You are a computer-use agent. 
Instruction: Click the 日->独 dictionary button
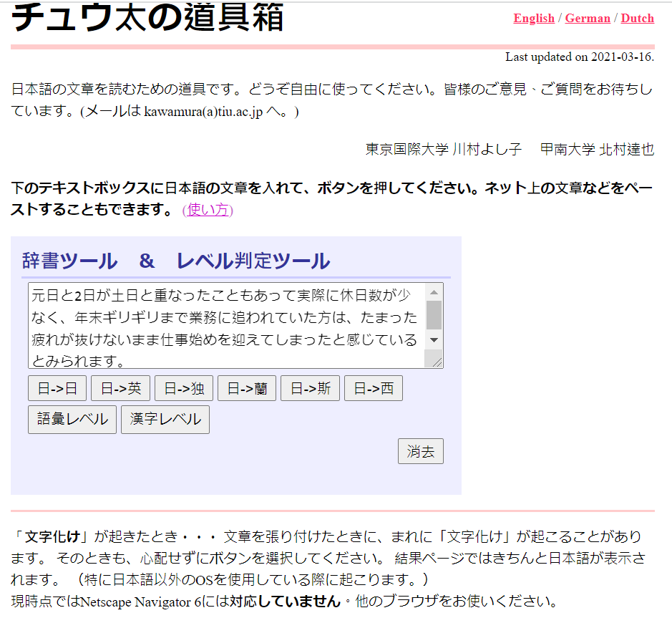tap(184, 388)
